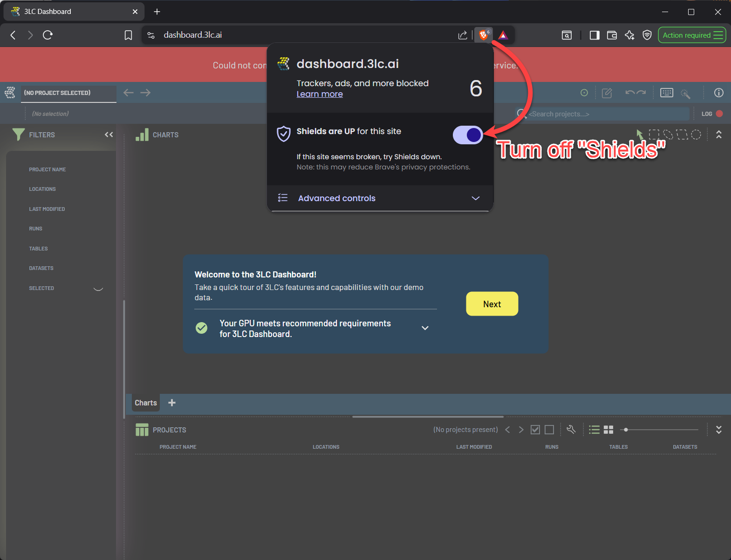The image size is (731, 560).
Task: Bookmark this page icon
Action: [128, 35]
